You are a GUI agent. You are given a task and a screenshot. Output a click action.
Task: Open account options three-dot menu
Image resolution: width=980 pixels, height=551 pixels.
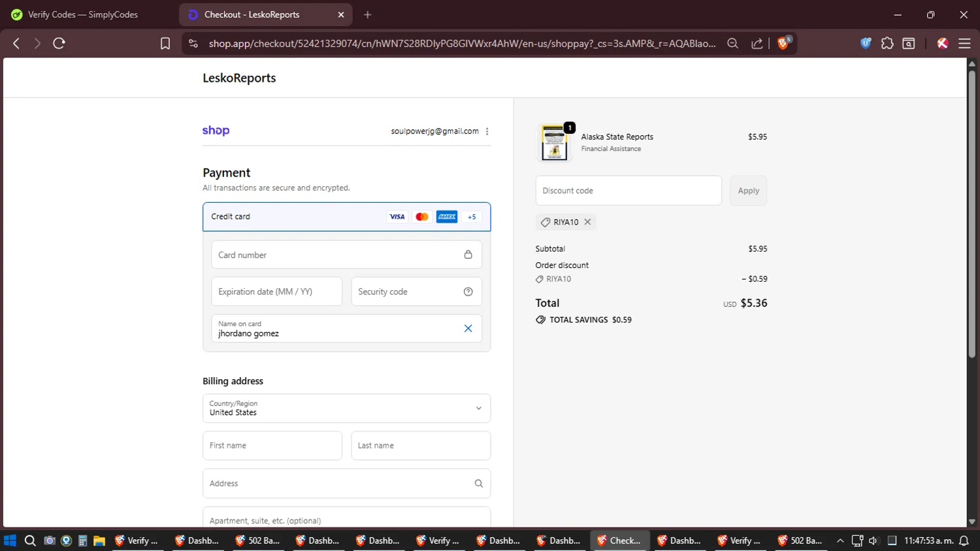(x=487, y=131)
